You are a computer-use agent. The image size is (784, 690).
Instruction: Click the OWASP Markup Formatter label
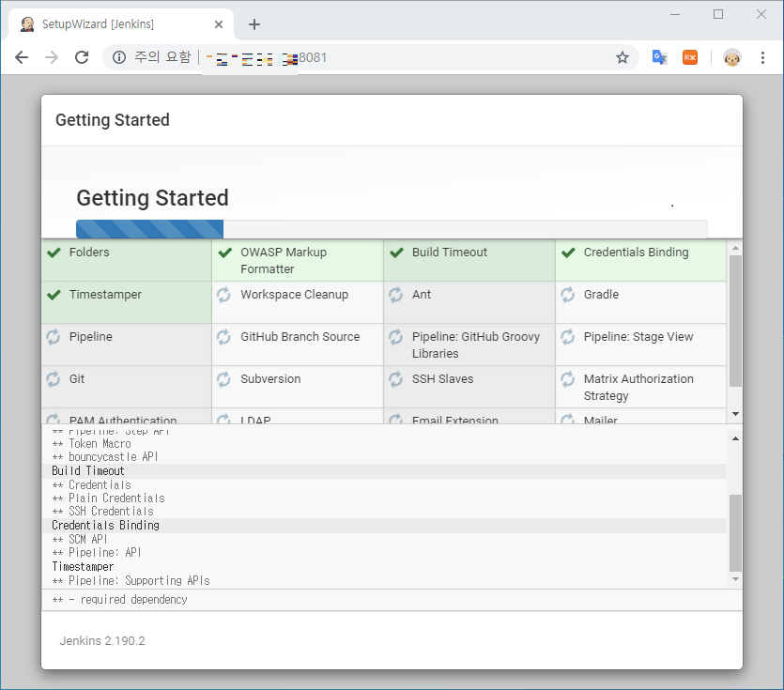(x=284, y=260)
